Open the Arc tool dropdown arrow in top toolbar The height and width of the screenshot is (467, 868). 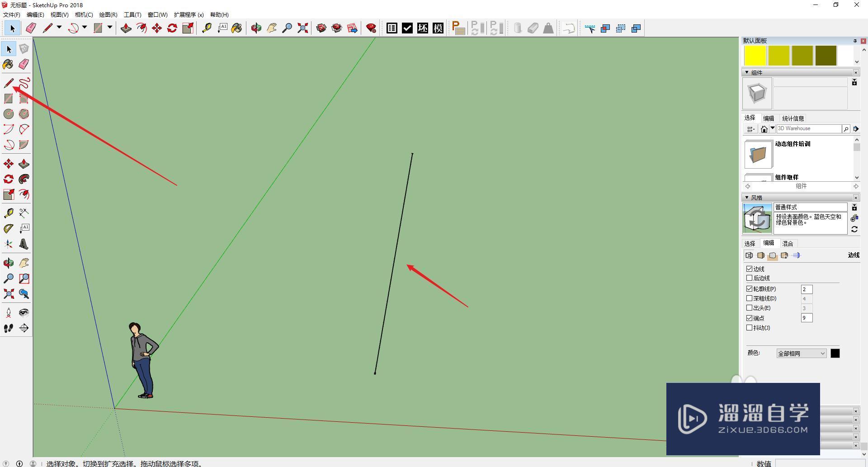(x=85, y=28)
